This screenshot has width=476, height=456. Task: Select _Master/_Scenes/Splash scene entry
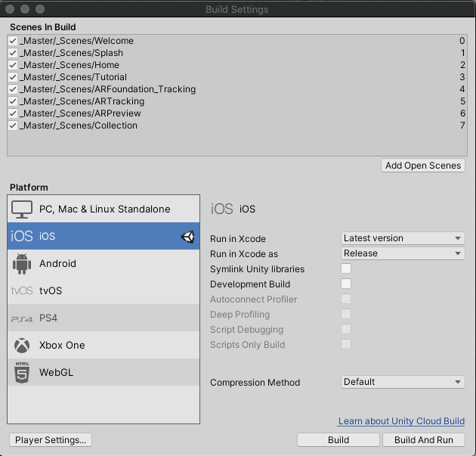[x=236, y=53]
